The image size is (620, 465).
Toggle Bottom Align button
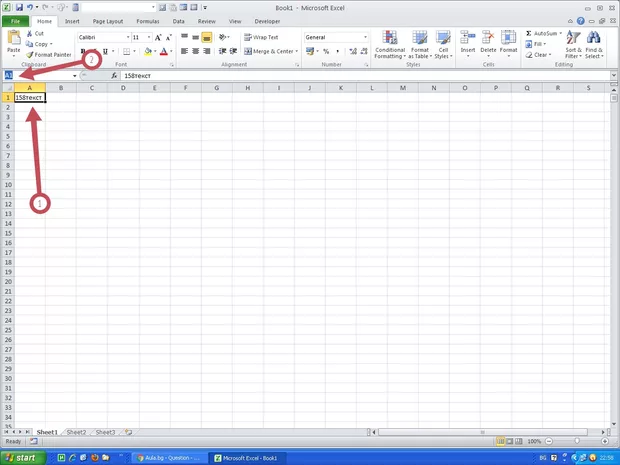(x=206, y=37)
